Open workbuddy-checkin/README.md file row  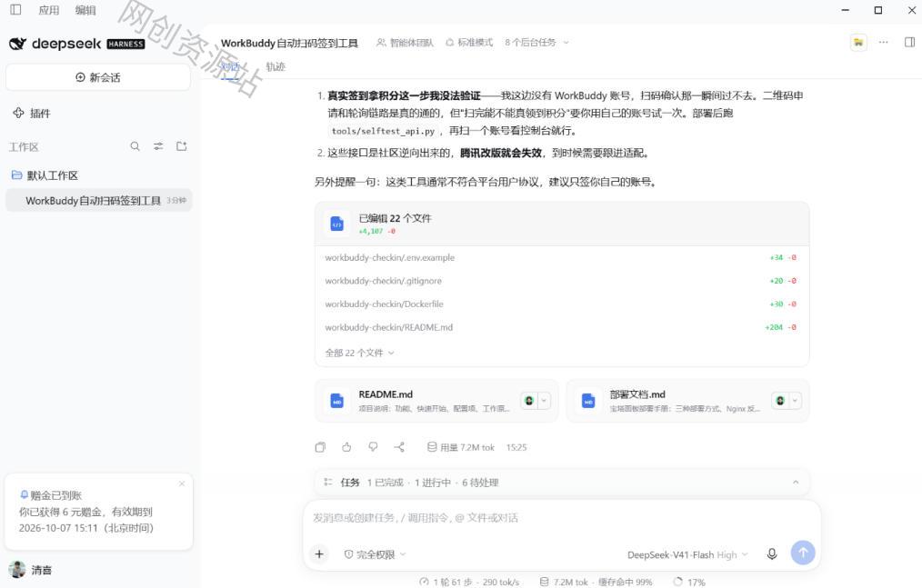pyautogui.click(x=561, y=327)
